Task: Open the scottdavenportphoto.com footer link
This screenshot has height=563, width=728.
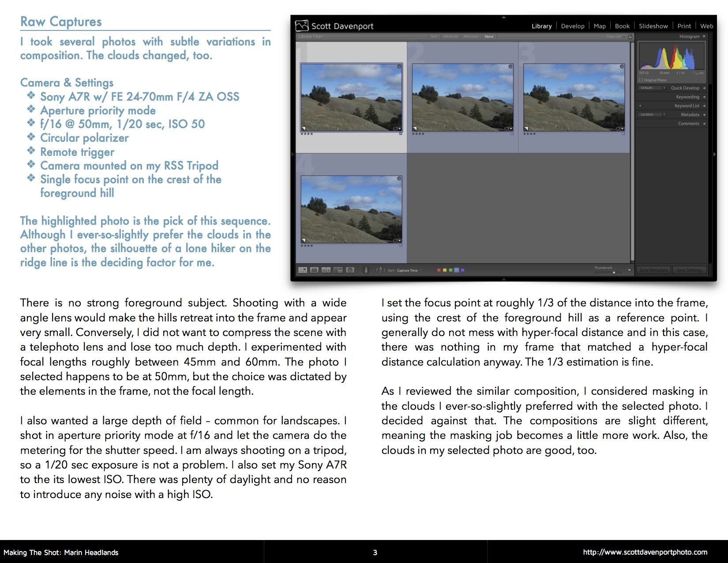Action: (645, 552)
